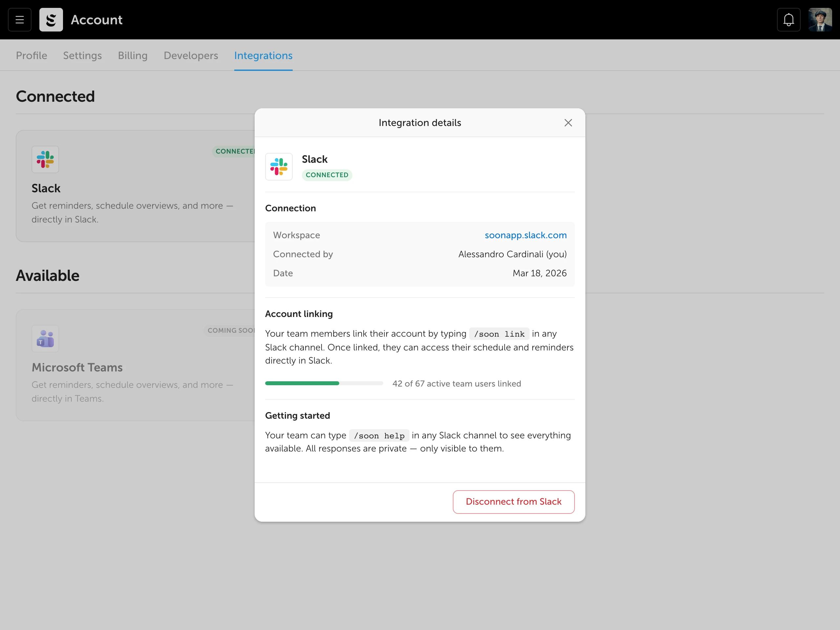The image size is (840, 630).
Task: Close the Integration details dialog
Action: (568, 123)
